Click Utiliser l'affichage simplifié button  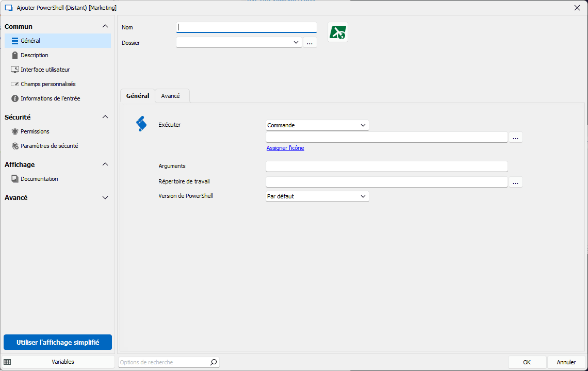point(58,342)
